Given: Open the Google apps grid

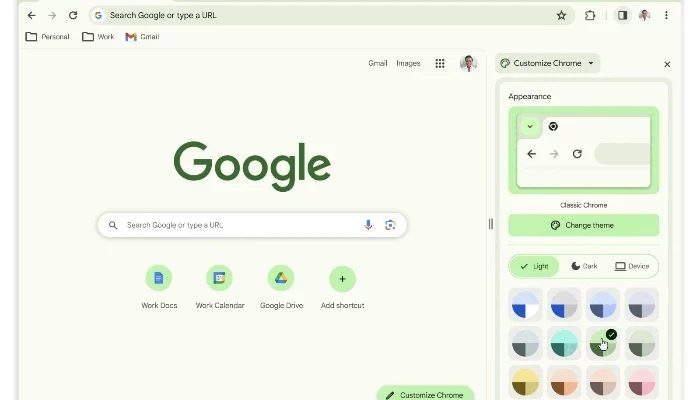Looking at the screenshot, I should (440, 63).
